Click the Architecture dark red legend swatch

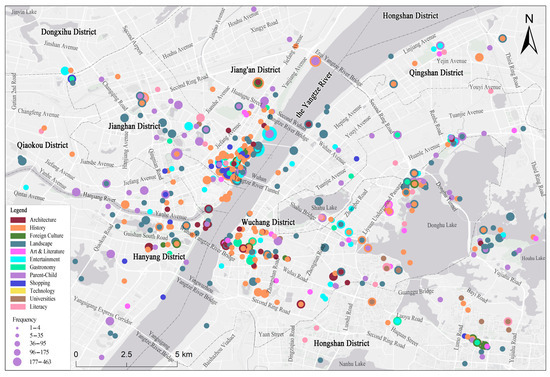point(18,220)
